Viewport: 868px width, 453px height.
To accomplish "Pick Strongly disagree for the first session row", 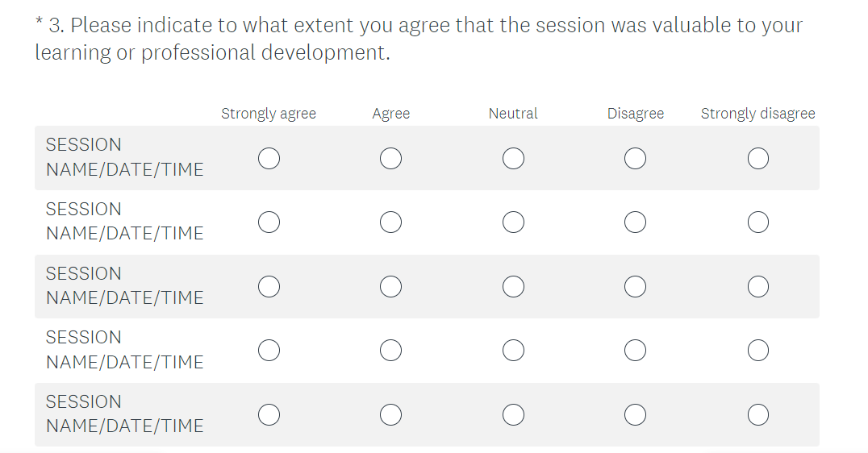I will point(757,159).
